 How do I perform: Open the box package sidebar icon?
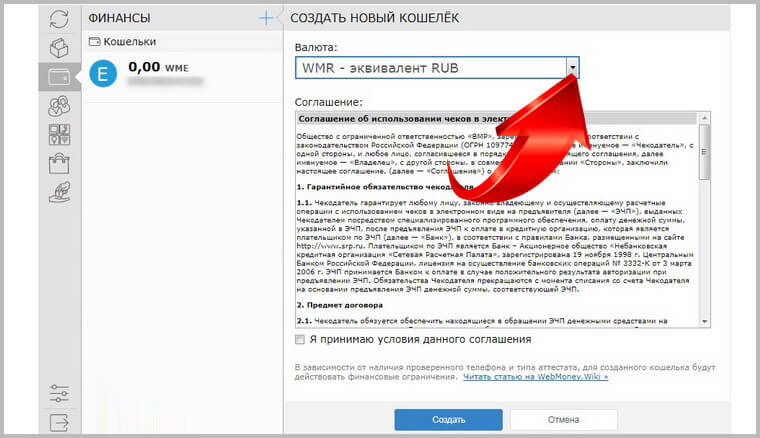(59, 48)
